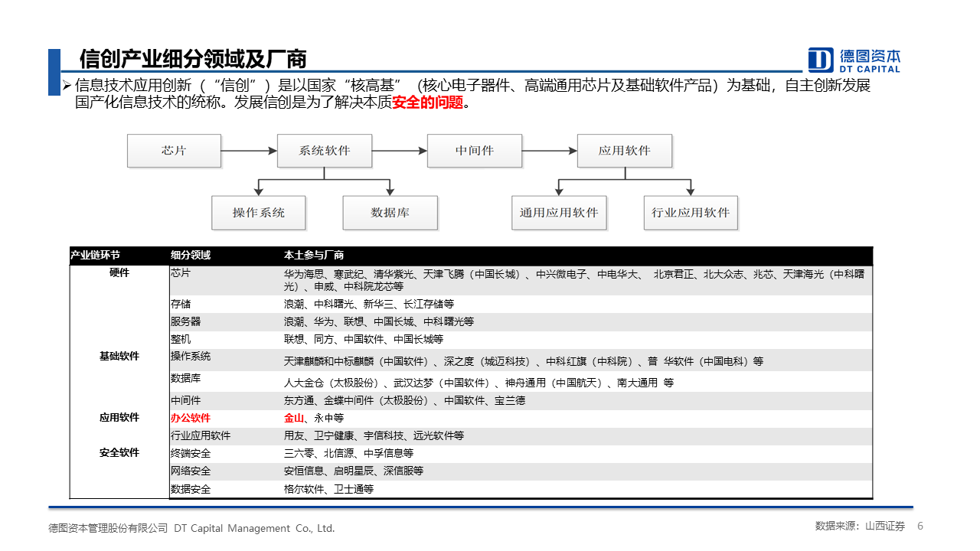Viewport: 980px width, 551px height.
Task: Click the 整机 table cell
Action: pyautogui.click(x=181, y=339)
